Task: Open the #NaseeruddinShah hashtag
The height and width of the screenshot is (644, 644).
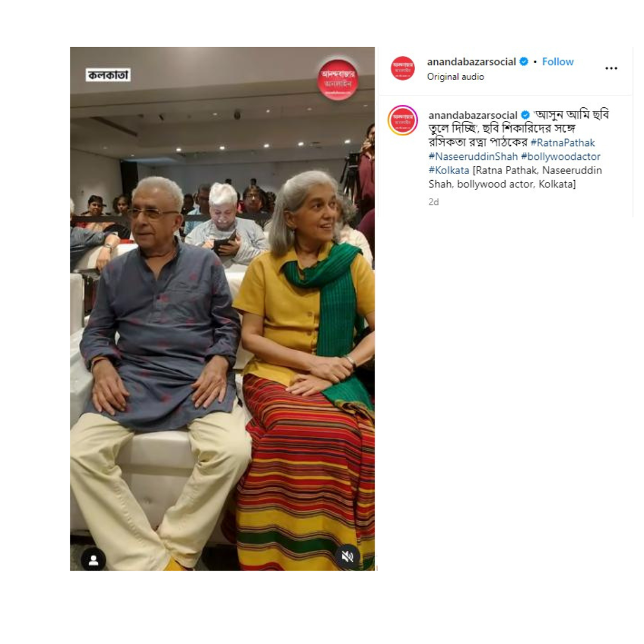Action: [473, 156]
